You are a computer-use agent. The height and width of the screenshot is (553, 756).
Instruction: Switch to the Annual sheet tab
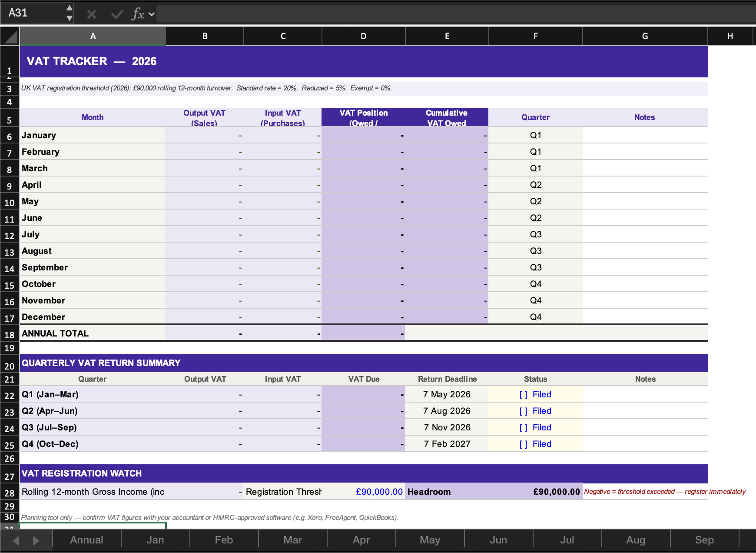pos(86,540)
